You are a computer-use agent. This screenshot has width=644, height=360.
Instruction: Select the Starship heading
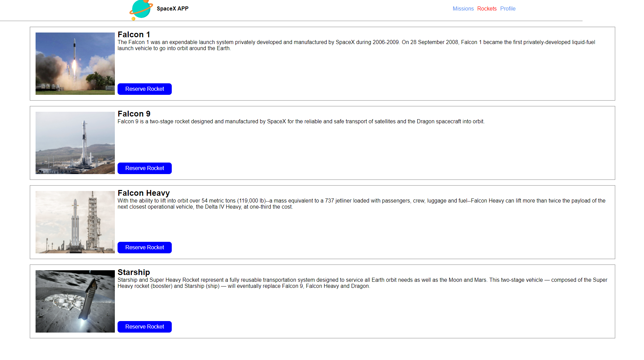click(x=134, y=272)
